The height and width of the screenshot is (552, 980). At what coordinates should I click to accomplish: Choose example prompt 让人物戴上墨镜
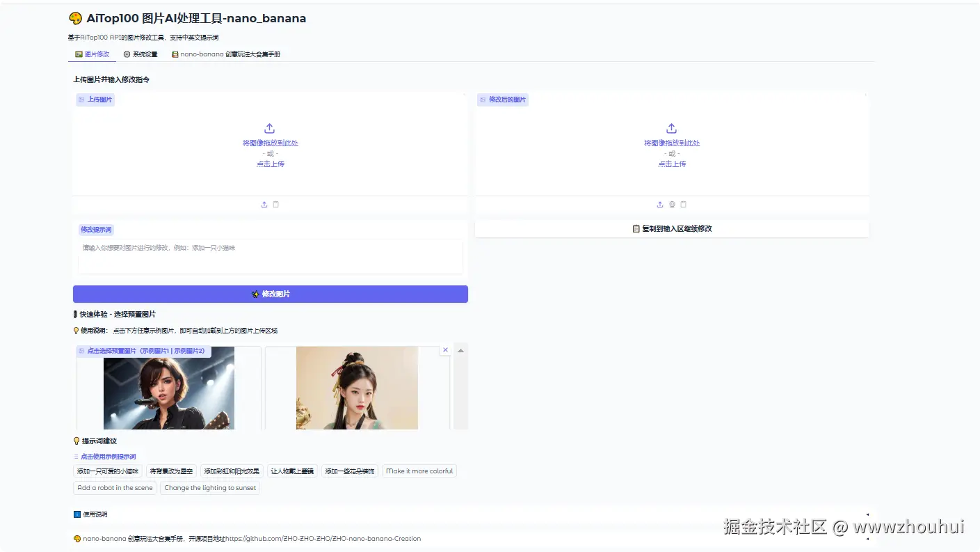(292, 471)
